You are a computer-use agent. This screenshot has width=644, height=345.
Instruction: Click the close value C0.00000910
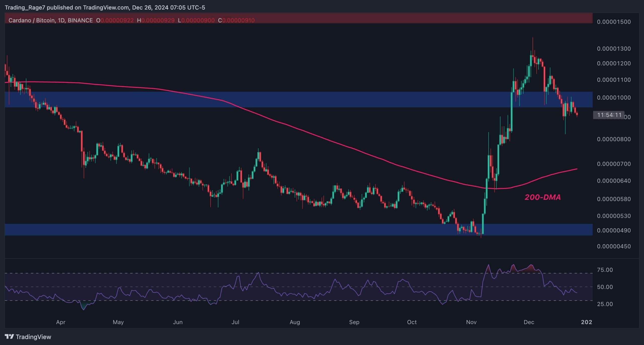click(x=236, y=20)
